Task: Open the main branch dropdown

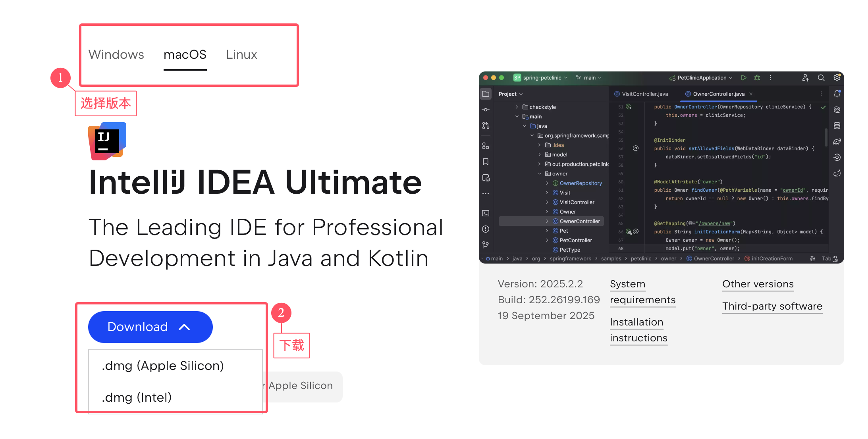Action: pos(588,78)
